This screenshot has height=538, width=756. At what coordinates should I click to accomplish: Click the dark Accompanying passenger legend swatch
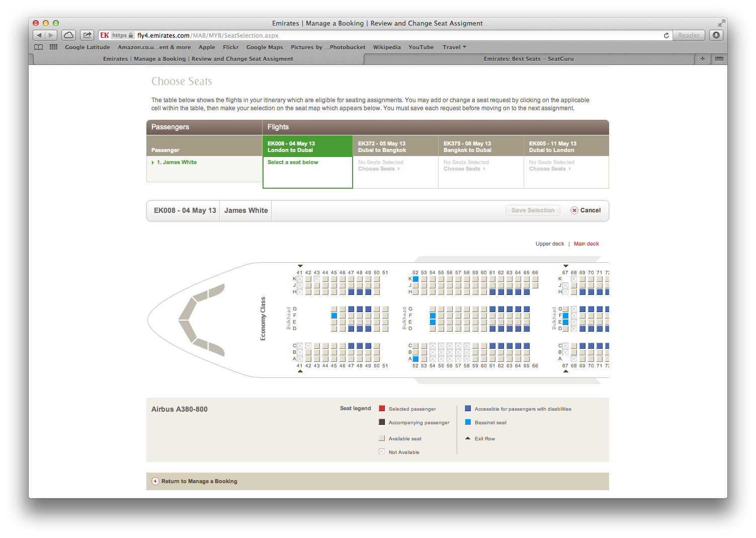(x=382, y=422)
